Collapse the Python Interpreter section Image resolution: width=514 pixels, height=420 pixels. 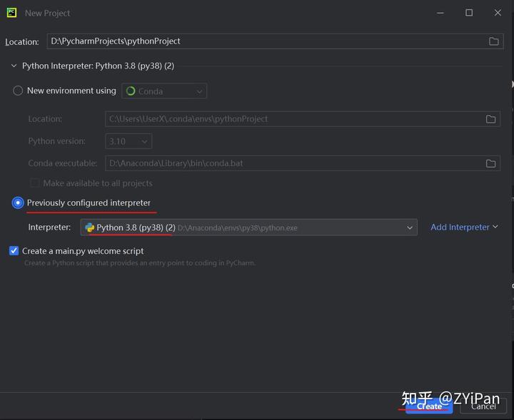click(13, 66)
